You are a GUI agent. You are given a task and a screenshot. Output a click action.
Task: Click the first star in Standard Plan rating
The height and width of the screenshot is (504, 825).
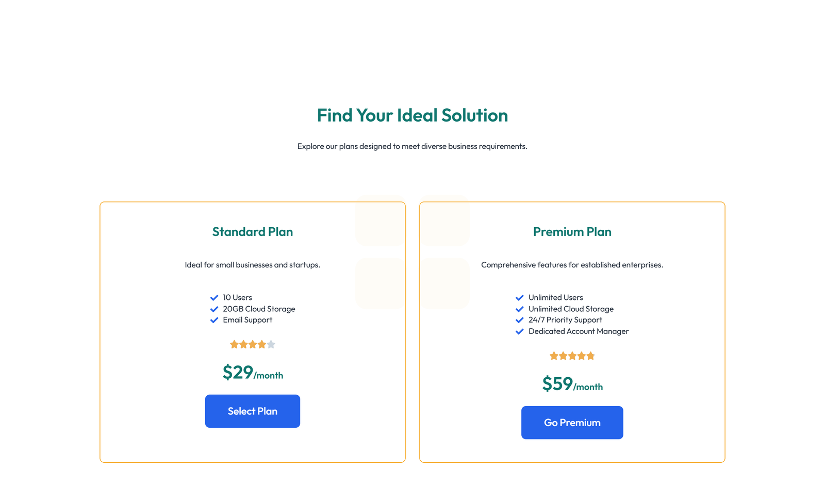point(234,344)
